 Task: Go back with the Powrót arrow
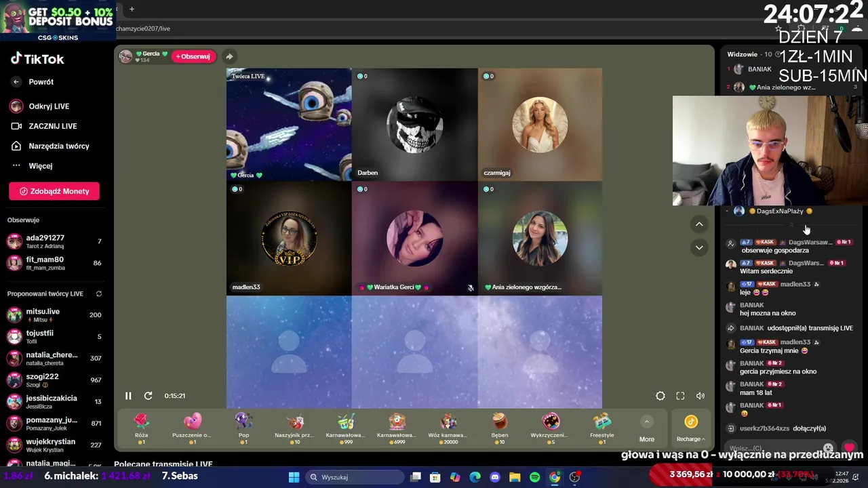[x=17, y=82]
